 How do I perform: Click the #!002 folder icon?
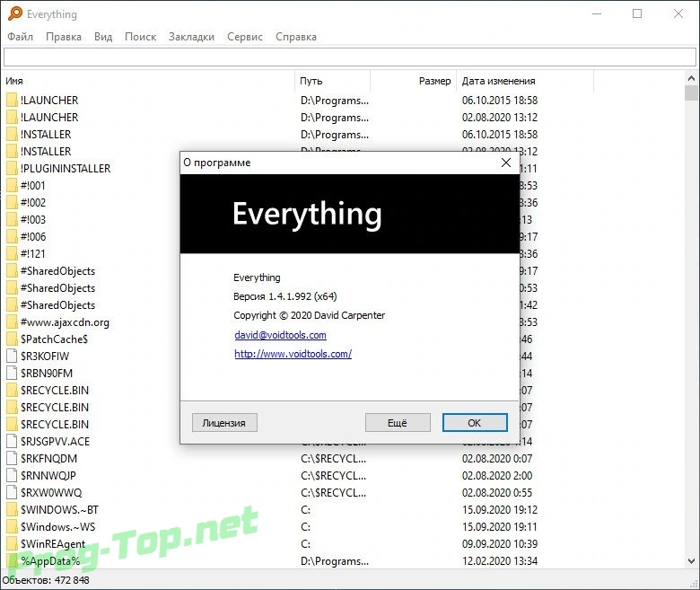[12, 202]
